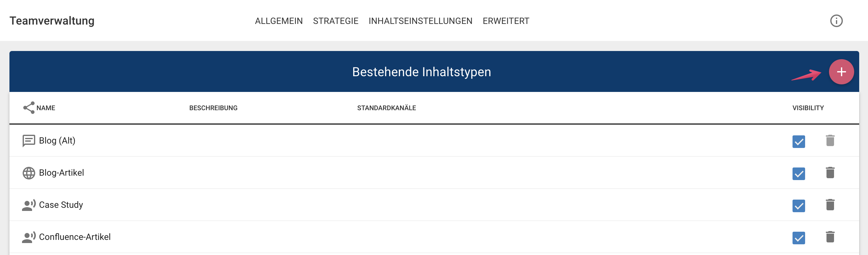
Task: Open the STRATEGIE tab
Action: (335, 21)
